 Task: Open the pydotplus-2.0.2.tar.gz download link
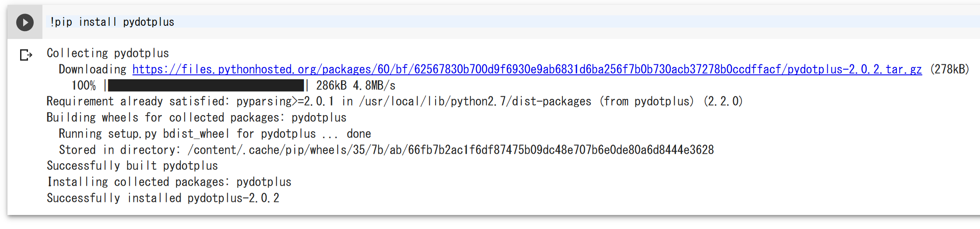pyautogui.click(x=527, y=69)
